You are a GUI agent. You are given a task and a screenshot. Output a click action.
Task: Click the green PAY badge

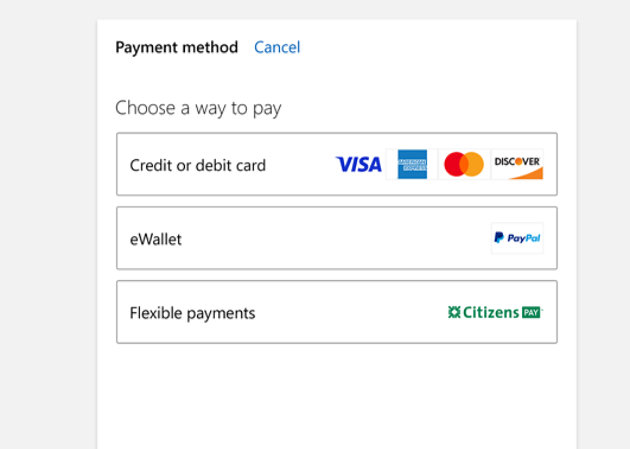coord(531,312)
